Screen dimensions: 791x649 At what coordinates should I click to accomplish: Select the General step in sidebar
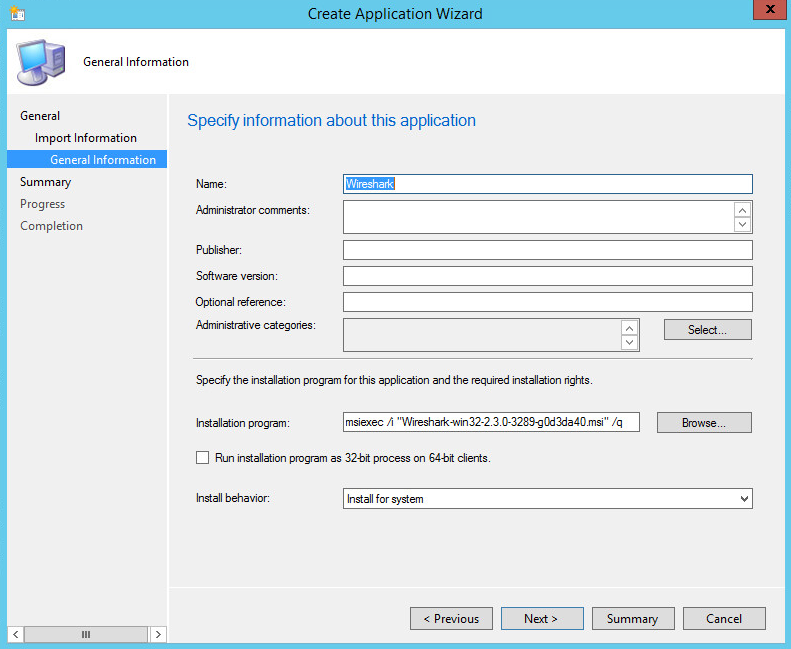click(40, 115)
